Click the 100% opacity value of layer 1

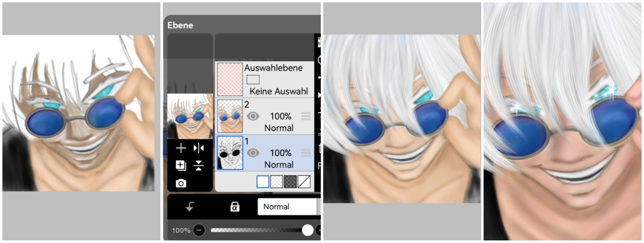(280, 153)
